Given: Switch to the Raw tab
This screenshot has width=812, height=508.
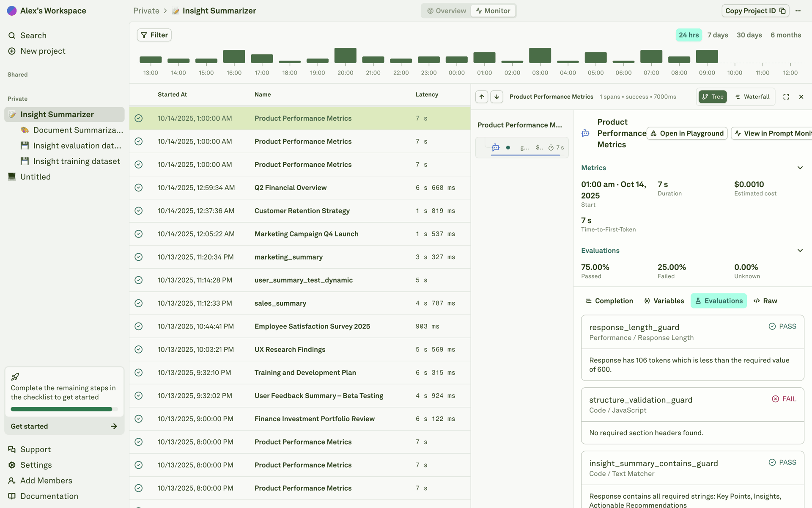Looking at the screenshot, I should pyautogui.click(x=765, y=301).
